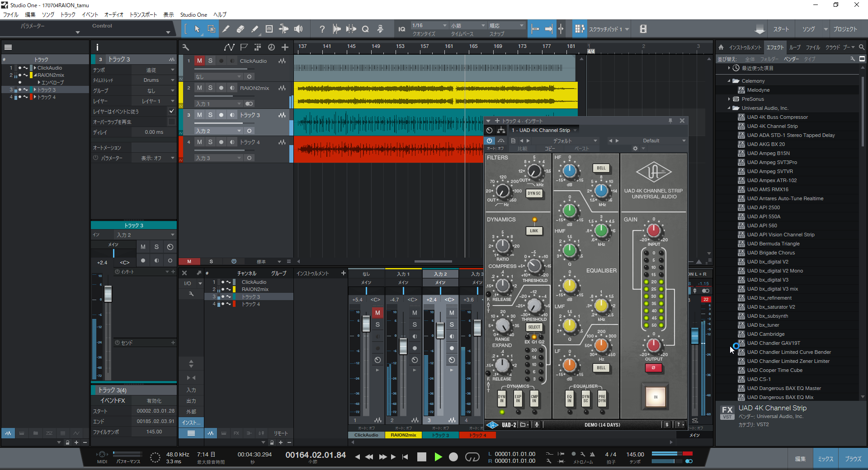This screenshot has height=470, width=868.
Task: Click the スタート page button
Action: click(x=781, y=29)
